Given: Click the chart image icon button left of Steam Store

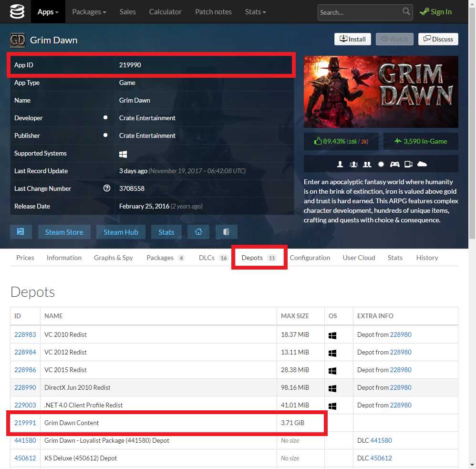Looking at the screenshot, I should pyautogui.click(x=21, y=232).
